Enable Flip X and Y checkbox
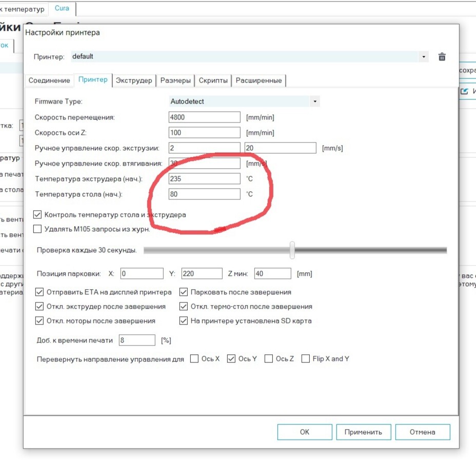This screenshot has height=466, width=476. click(306, 359)
